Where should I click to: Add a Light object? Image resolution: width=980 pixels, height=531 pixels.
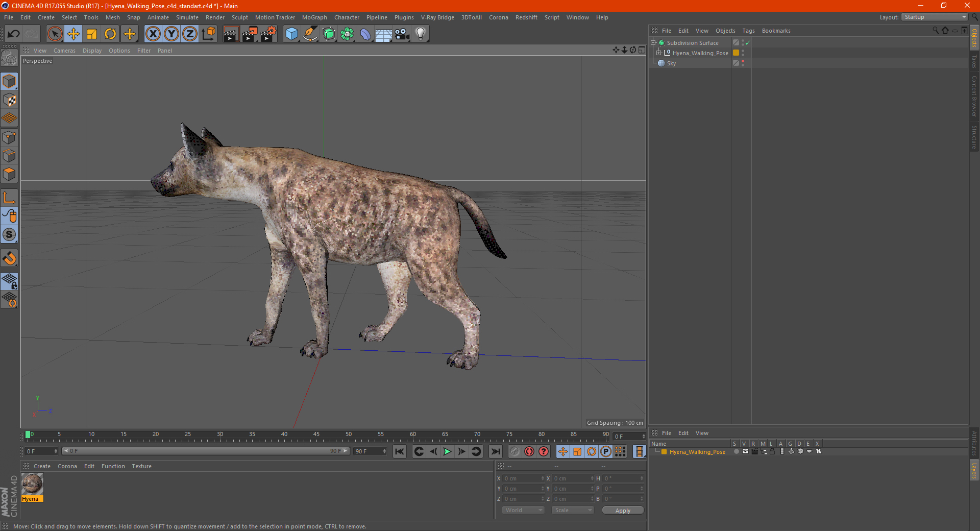click(x=421, y=34)
